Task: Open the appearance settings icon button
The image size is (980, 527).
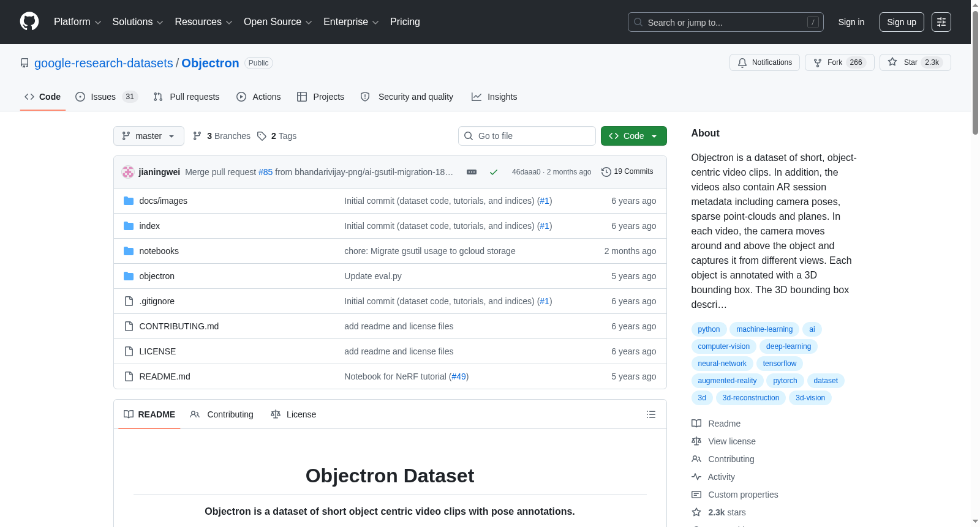Action: [941, 22]
